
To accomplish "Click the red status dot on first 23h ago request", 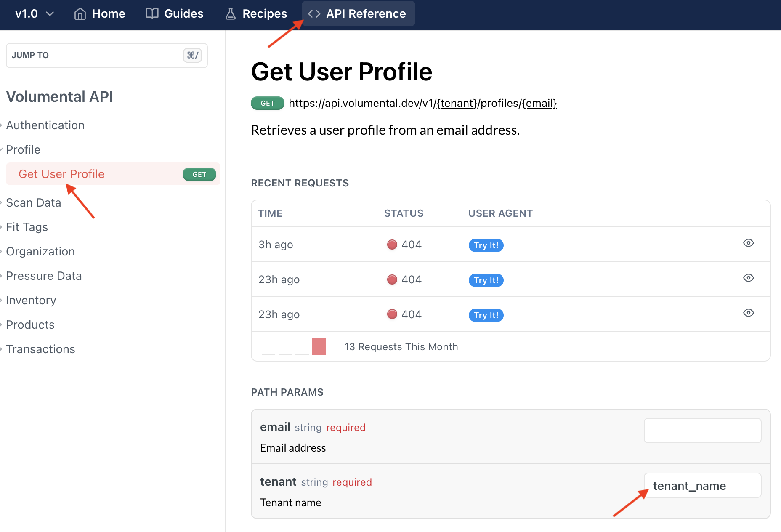I will click(392, 279).
